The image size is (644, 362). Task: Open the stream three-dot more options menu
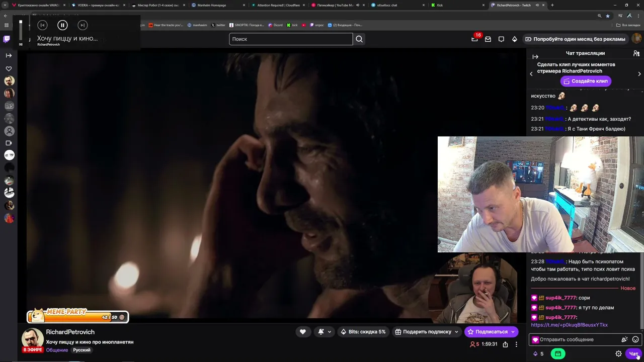point(516,344)
